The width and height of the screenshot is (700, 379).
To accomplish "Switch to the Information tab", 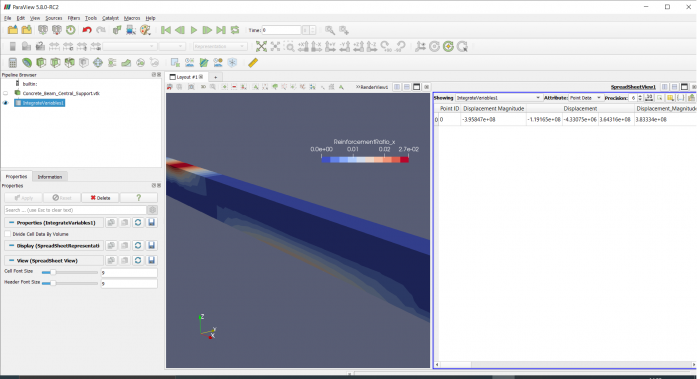I will 50,177.
